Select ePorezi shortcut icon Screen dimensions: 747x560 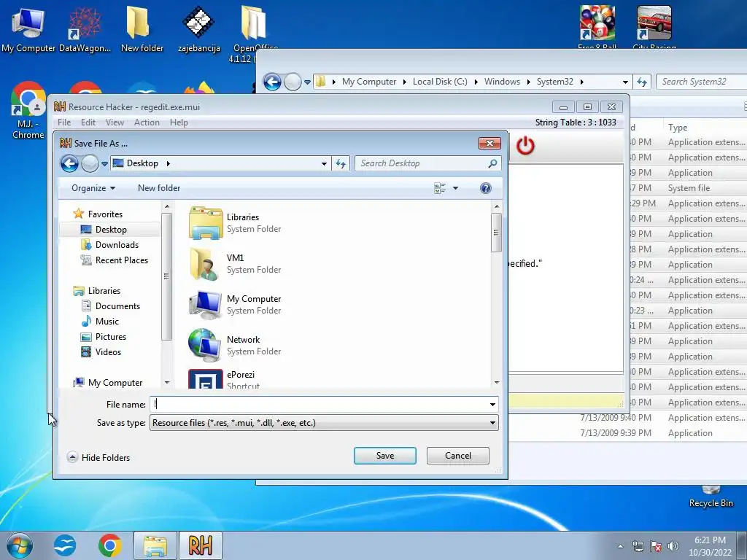click(205, 379)
